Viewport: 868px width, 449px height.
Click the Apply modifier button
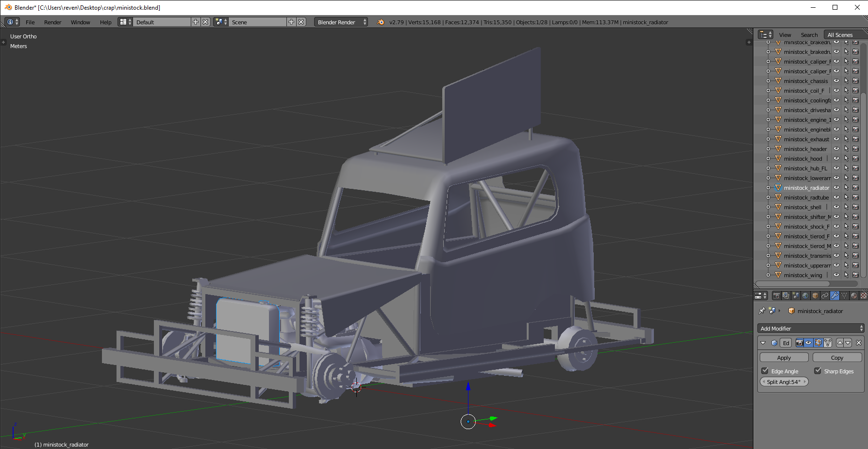pos(784,358)
